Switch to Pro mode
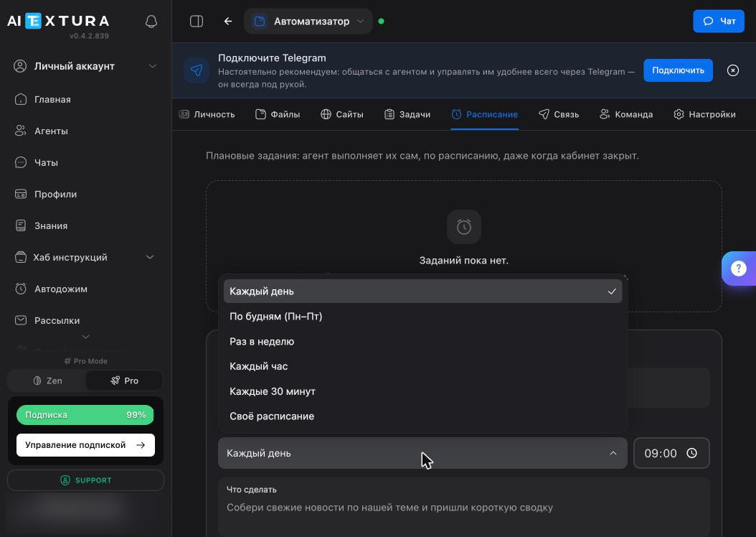The width and height of the screenshot is (756, 537). tap(124, 380)
